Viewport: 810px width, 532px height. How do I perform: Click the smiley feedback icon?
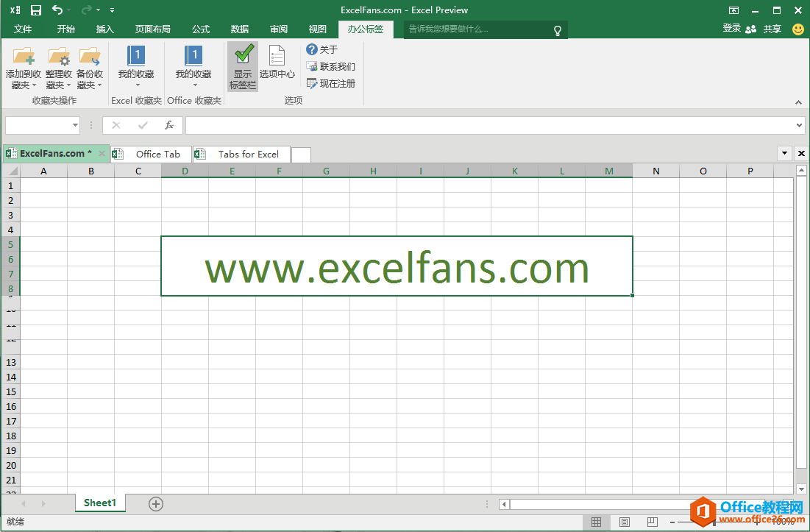click(x=798, y=29)
